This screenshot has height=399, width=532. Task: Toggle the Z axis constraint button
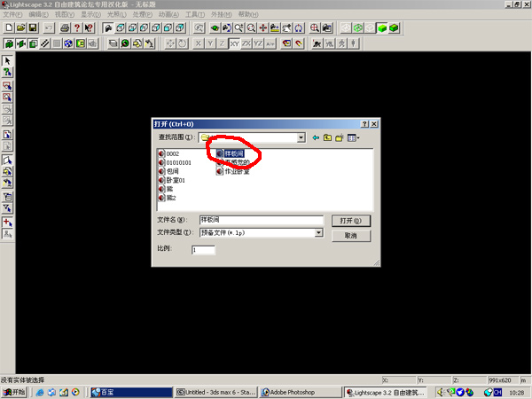(223, 43)
